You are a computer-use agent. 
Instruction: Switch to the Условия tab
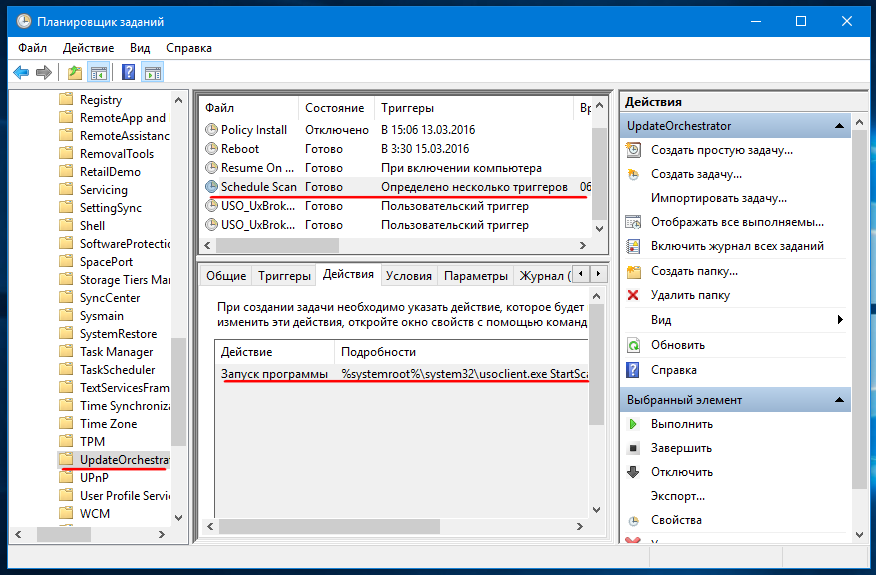click(409, 275)
